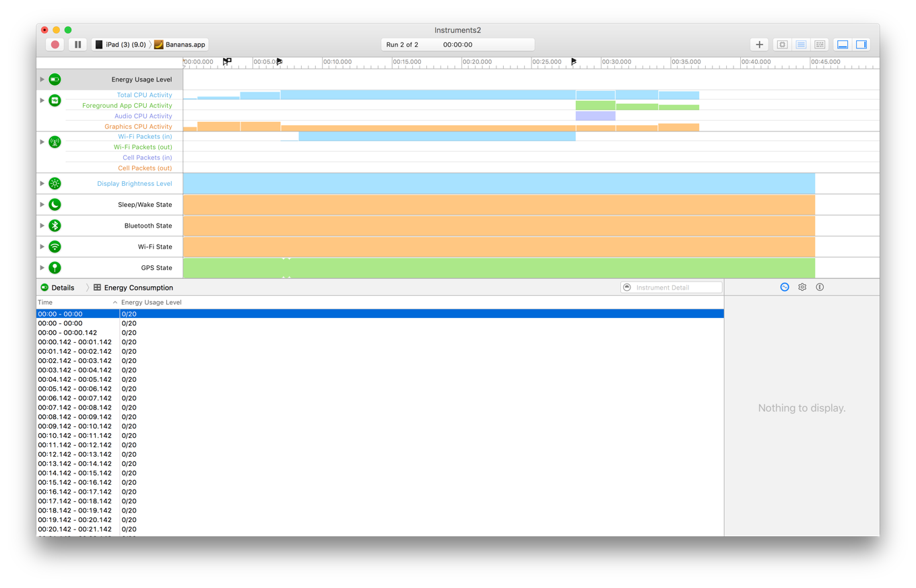Click the record settings gear icon

(x=802, y=286)
